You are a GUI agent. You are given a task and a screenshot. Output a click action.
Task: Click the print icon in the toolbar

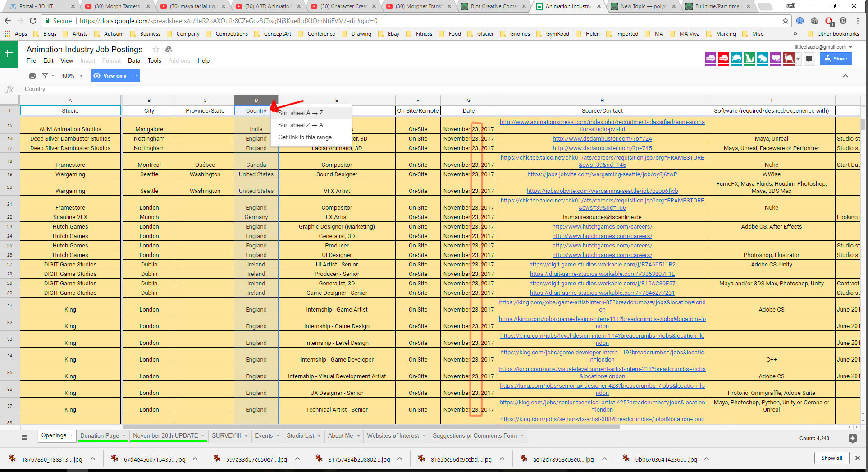[x=32, y=76]
